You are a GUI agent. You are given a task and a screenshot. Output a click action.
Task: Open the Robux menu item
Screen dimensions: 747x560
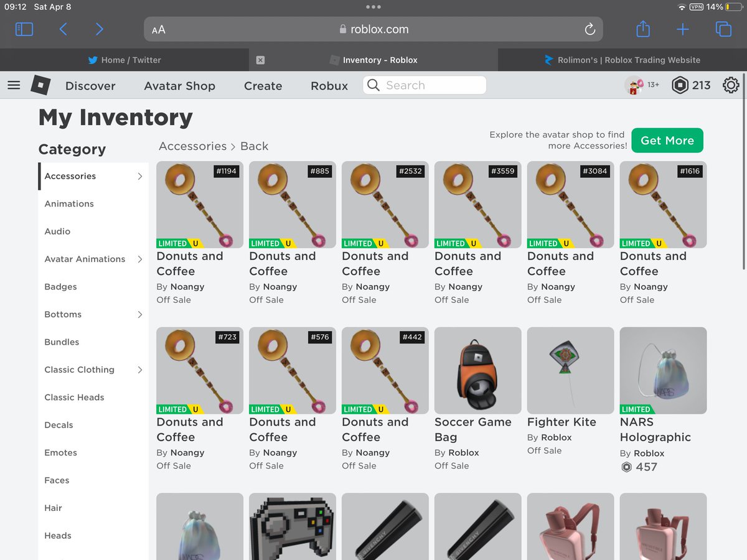329,86
